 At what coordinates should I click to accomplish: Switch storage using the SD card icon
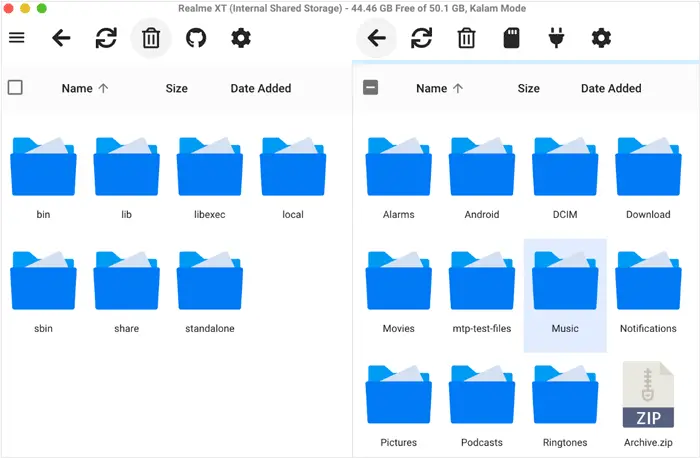pos(511,38)
